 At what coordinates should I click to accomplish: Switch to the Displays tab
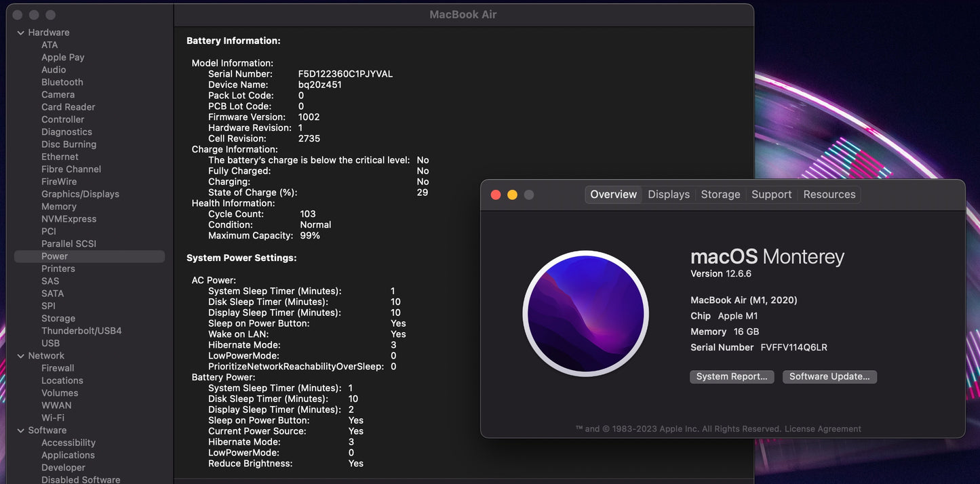click(668, 195)
